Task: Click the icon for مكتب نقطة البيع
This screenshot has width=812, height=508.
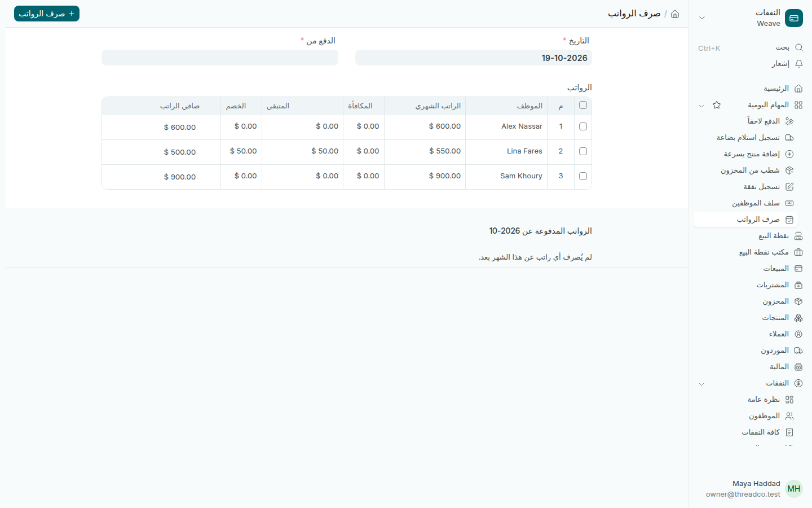Action: pyautogui.click(x=798, y=252)
